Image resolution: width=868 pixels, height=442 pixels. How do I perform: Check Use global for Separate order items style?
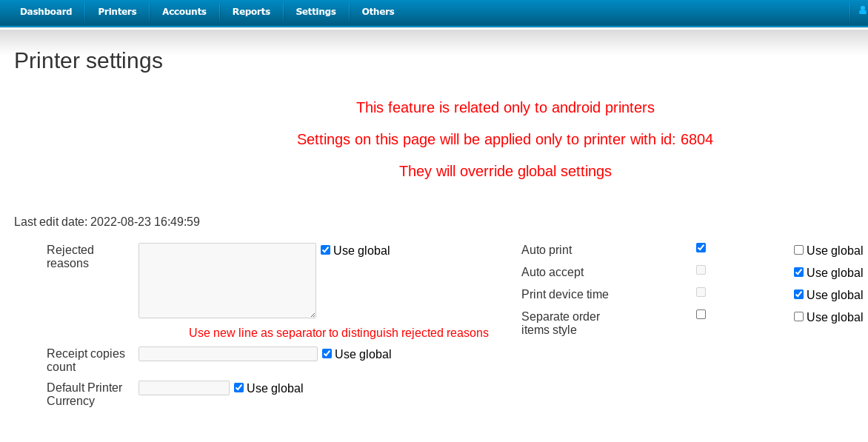pos(798,317)
